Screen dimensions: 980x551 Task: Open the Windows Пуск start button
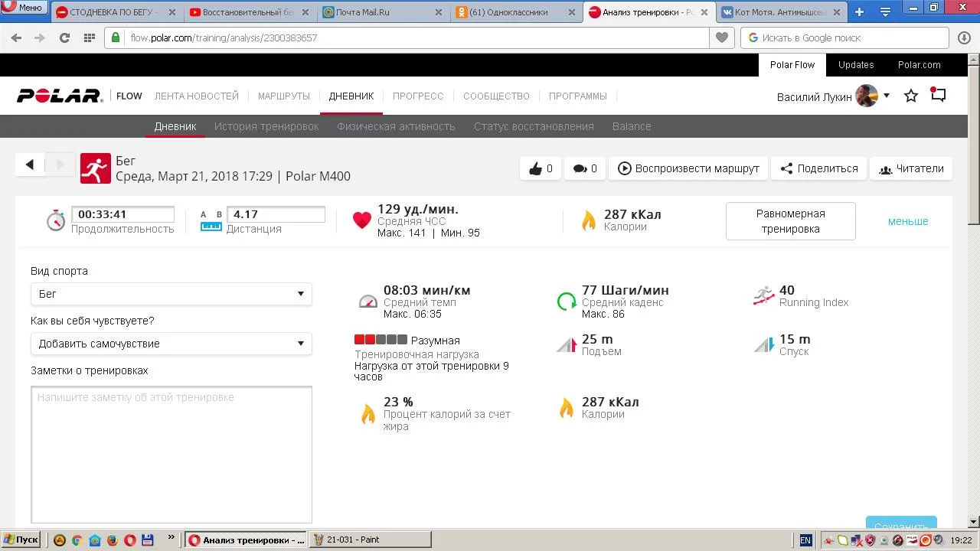pos(21,540)
